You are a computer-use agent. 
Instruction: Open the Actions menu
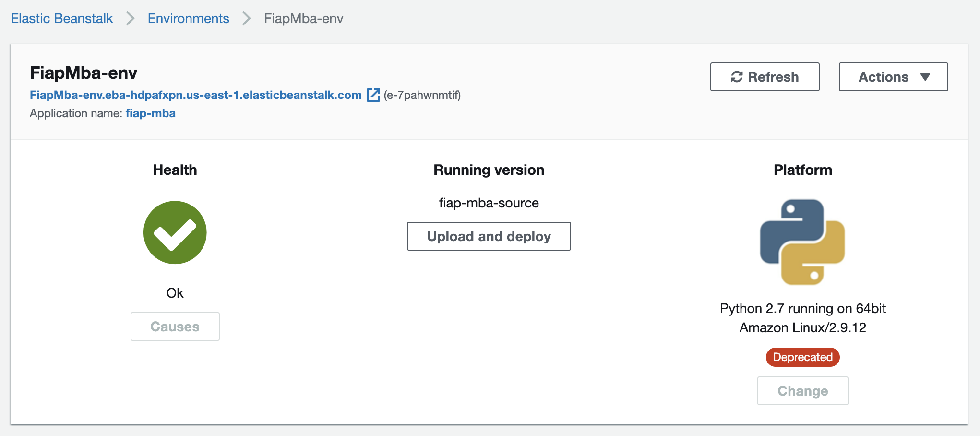coord(893,77)
